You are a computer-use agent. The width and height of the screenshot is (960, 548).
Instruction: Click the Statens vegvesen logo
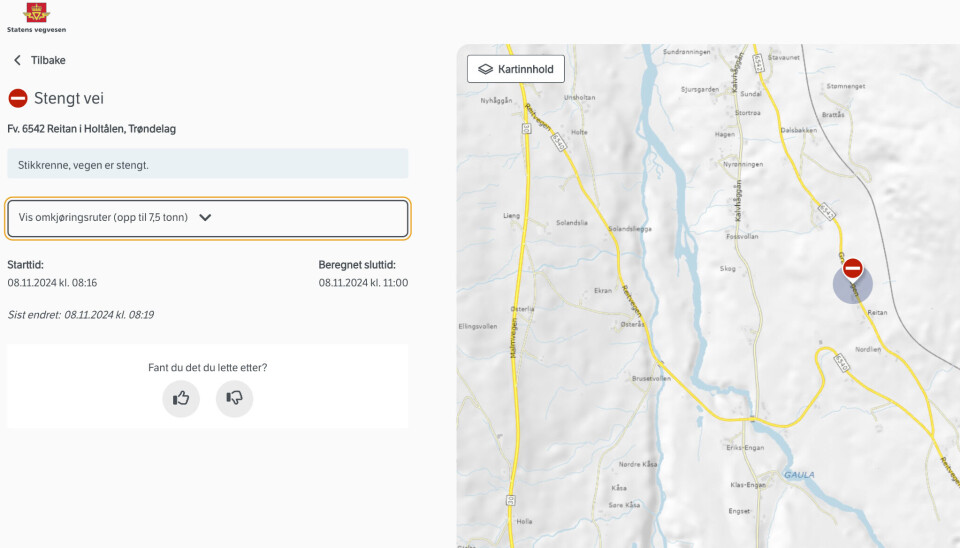(37, 17)
